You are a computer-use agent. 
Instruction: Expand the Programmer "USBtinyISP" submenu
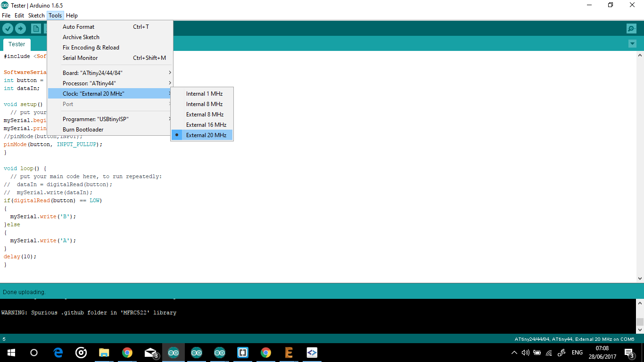(x=110, y=119)
